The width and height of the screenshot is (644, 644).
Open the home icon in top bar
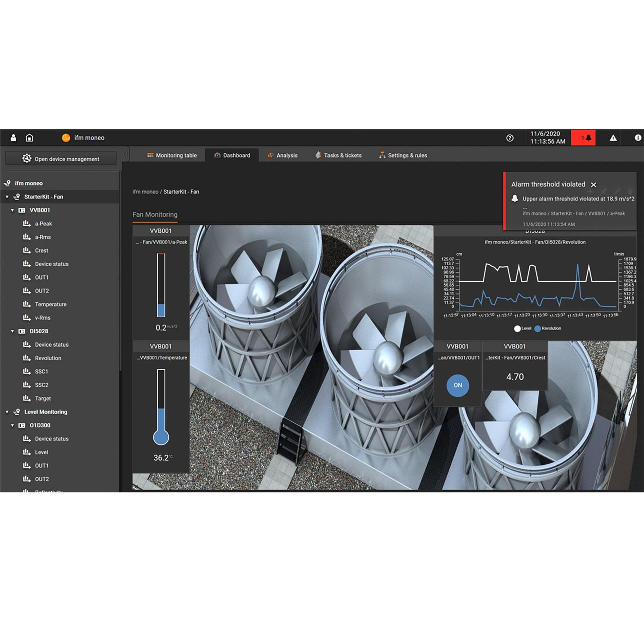(29, 138)
